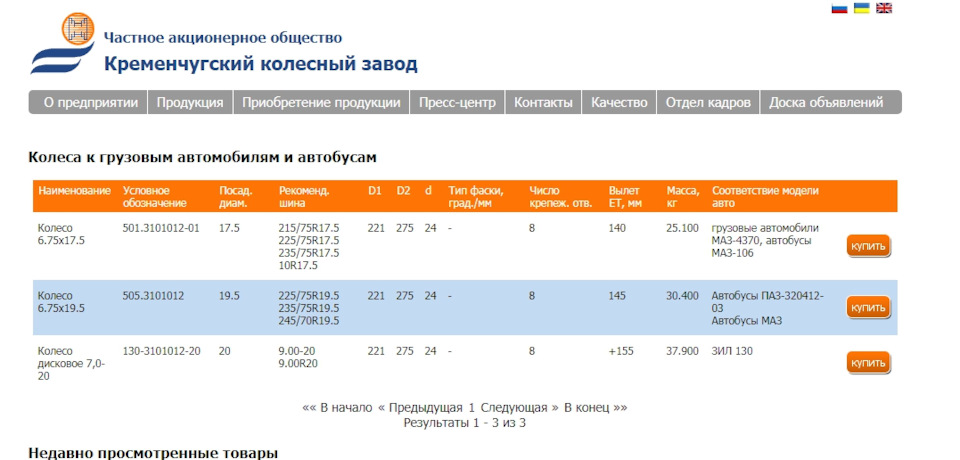This screenshot has width=960, height=460.
Task: Open "Доска объявлений" in the menu bar
Action: tap(826, 102)
